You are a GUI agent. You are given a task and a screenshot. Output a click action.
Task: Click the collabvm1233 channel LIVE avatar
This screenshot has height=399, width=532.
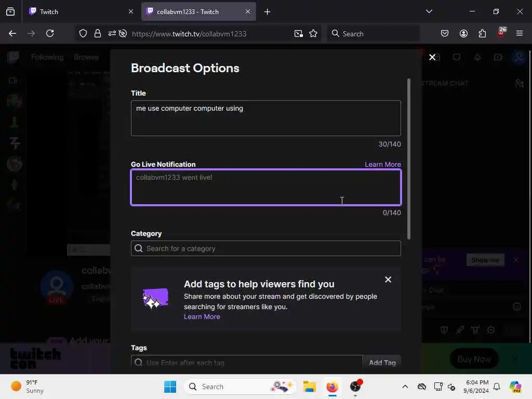57,287
